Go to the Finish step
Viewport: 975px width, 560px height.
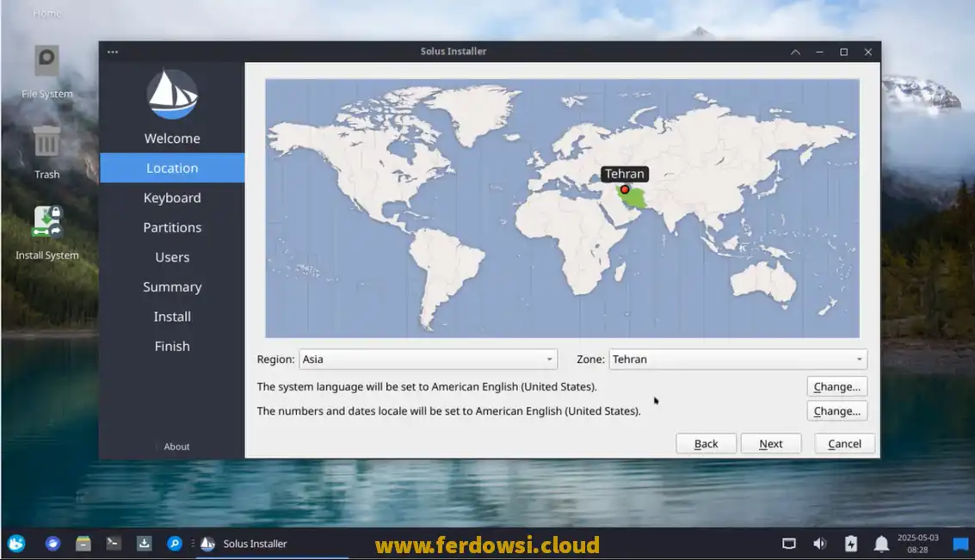(x=172, y=346)
